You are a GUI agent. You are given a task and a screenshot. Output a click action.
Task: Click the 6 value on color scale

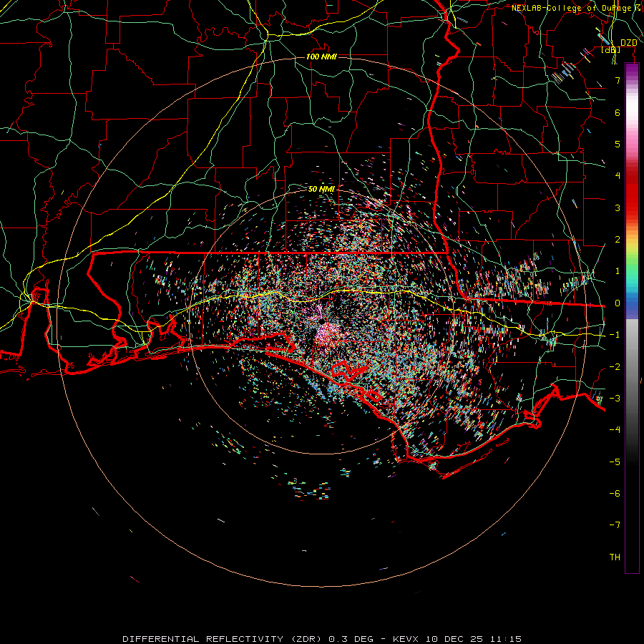tap(618, 112)
